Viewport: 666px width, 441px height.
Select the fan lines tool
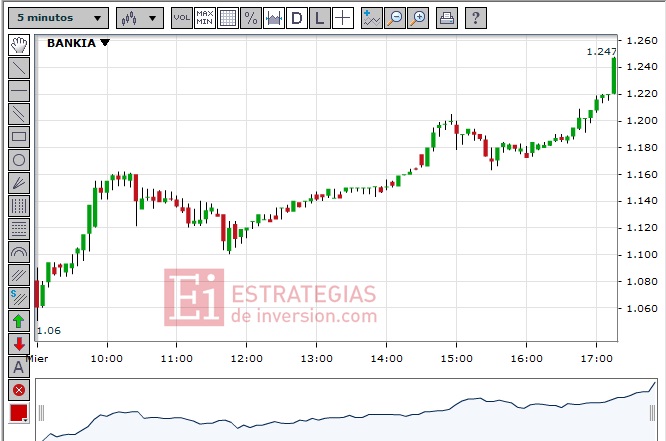pos(19,183)
